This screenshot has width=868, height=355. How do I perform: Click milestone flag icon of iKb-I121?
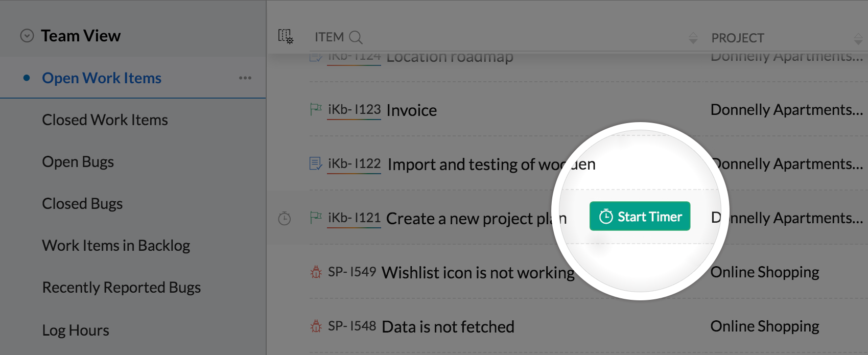[316, 218]
